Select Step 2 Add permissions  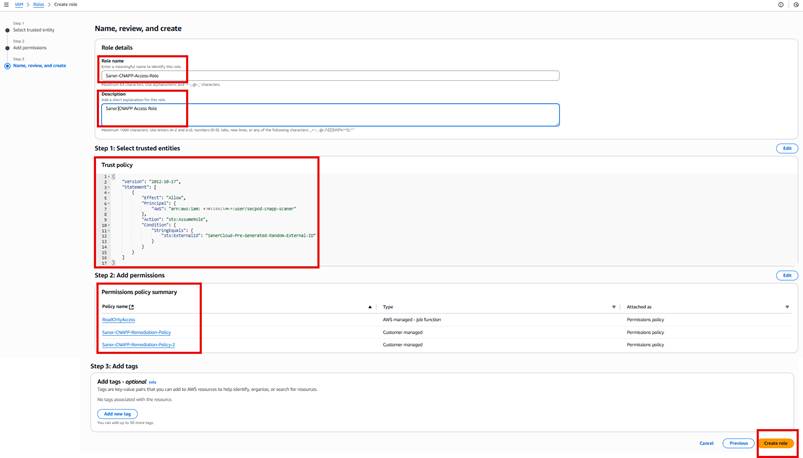click(x=30, y=48)
